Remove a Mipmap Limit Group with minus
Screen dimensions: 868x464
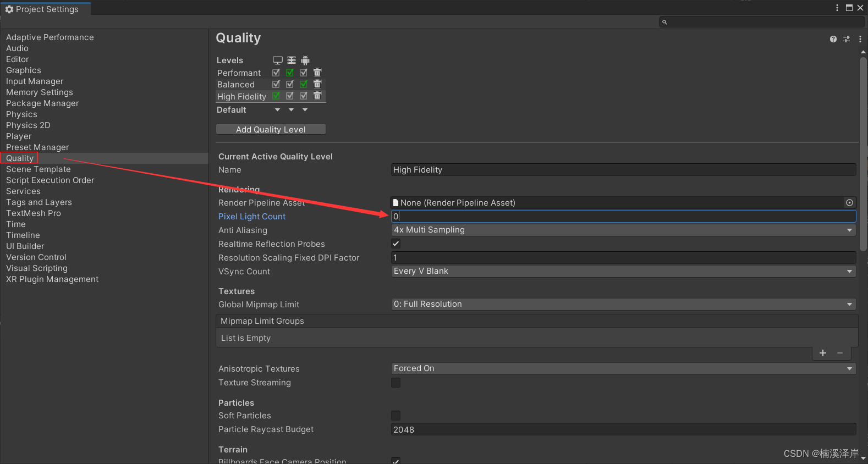click(x=840, y=353)
